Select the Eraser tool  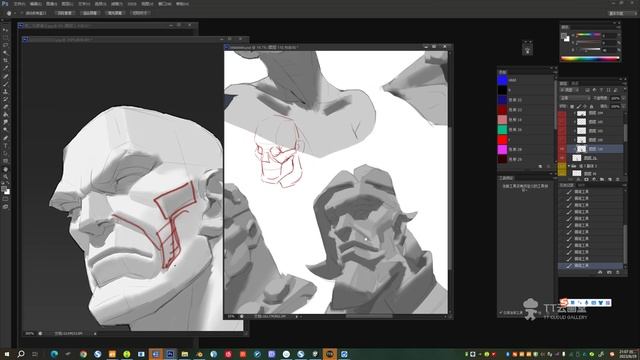[x=5, y=107]
